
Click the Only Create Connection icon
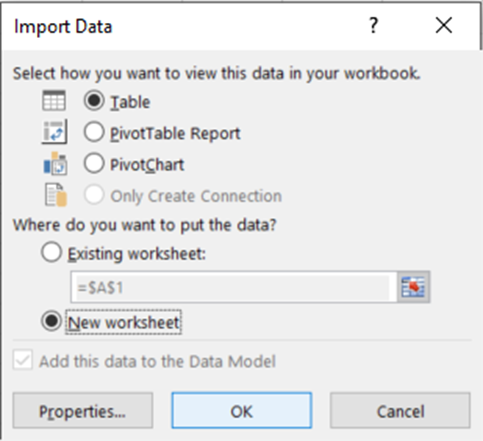click(56, 195)
